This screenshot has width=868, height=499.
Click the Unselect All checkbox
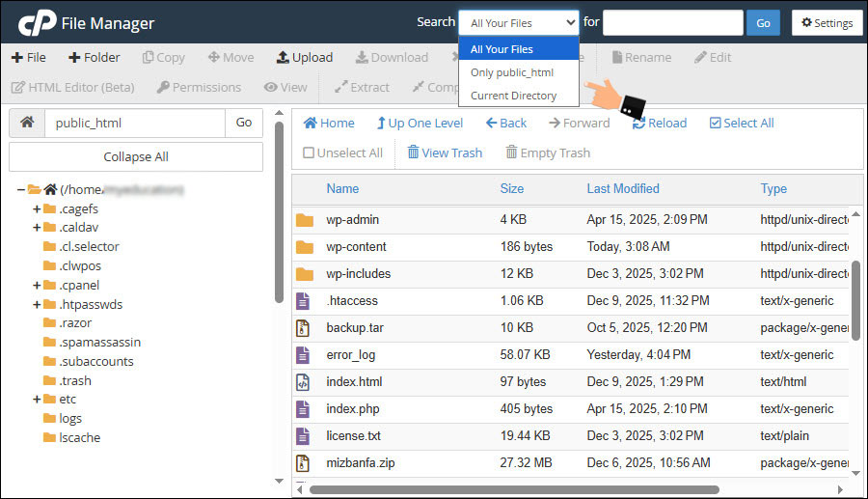pyautogui.click(x=309, y=152)
